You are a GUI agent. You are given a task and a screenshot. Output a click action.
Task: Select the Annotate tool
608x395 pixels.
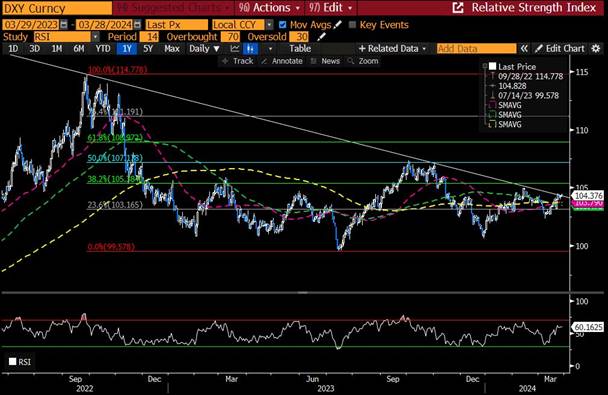click(x=282, y=61)
